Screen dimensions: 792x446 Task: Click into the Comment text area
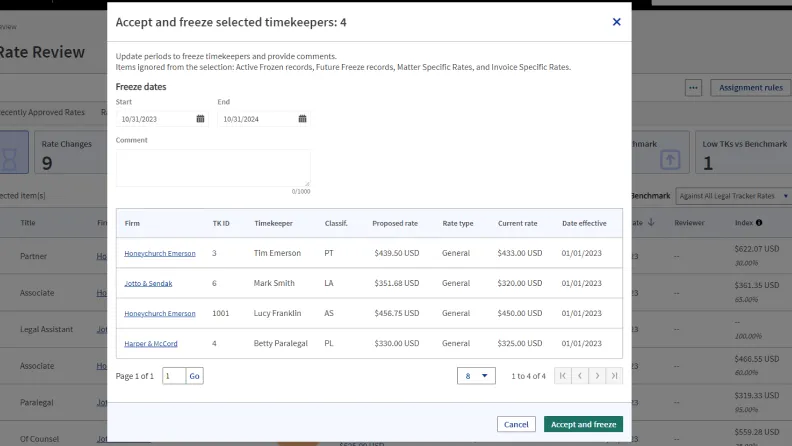[x=212, y=167]
